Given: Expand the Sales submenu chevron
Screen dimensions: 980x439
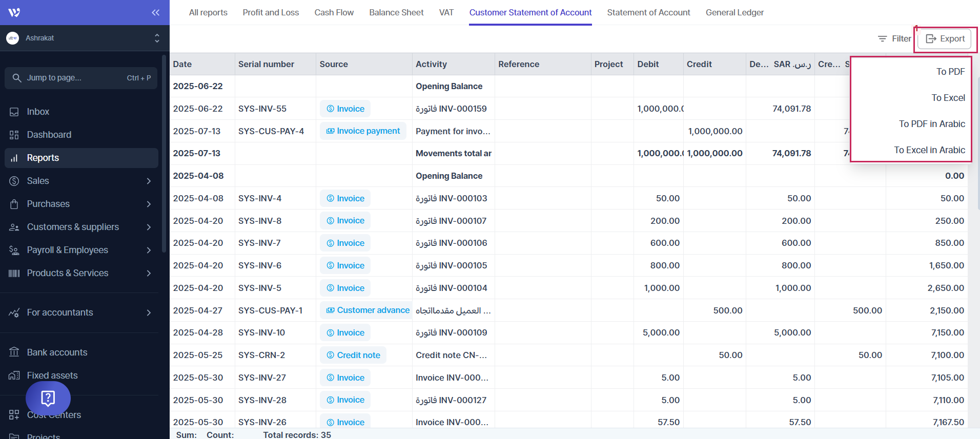Looking at the screenshot, I should [x=149, y=181].
